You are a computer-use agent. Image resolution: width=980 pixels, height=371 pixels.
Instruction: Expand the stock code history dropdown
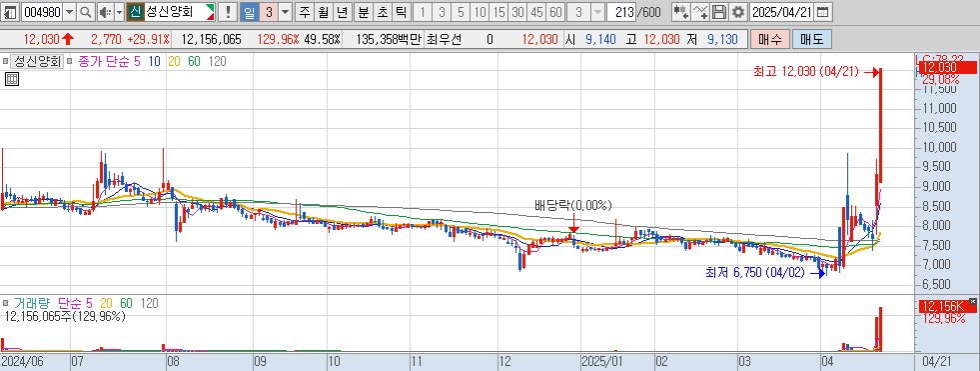click(x=69, y=12)
